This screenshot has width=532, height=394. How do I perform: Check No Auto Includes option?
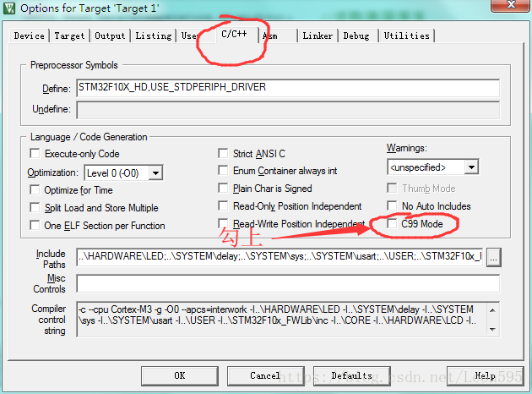392,205
